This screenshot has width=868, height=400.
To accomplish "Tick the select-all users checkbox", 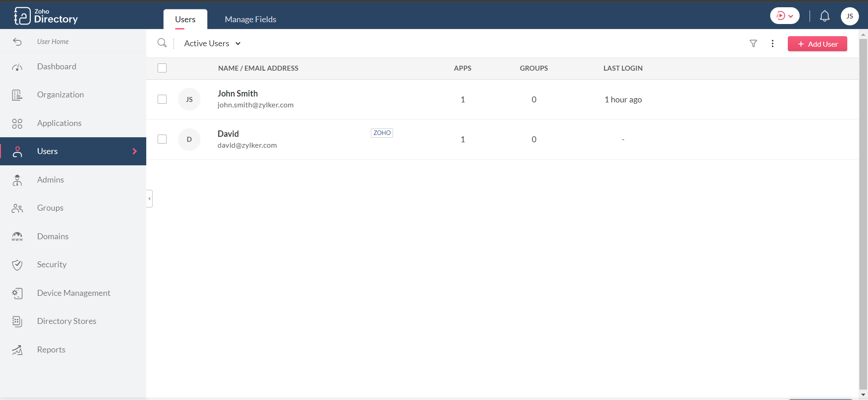I will (x=162, y=68).
